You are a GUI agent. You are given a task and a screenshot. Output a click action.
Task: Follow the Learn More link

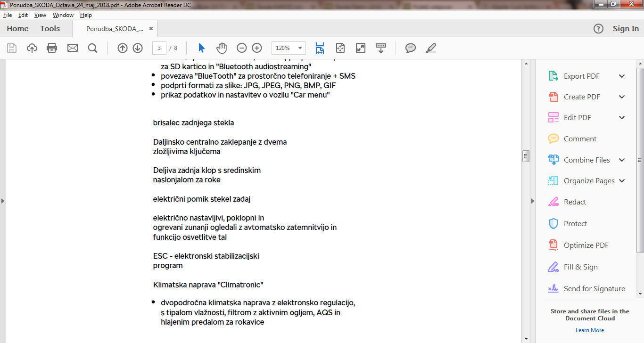pos(590,330)
